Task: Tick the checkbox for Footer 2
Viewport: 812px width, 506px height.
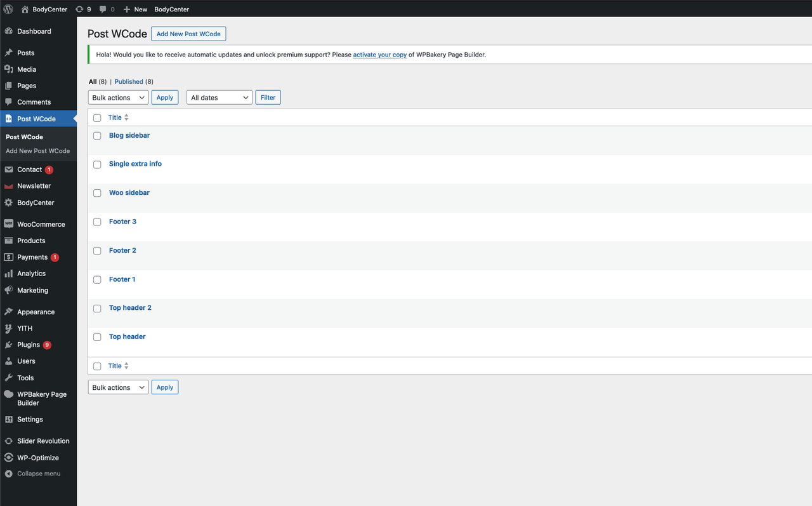Action: pos(97,251)
